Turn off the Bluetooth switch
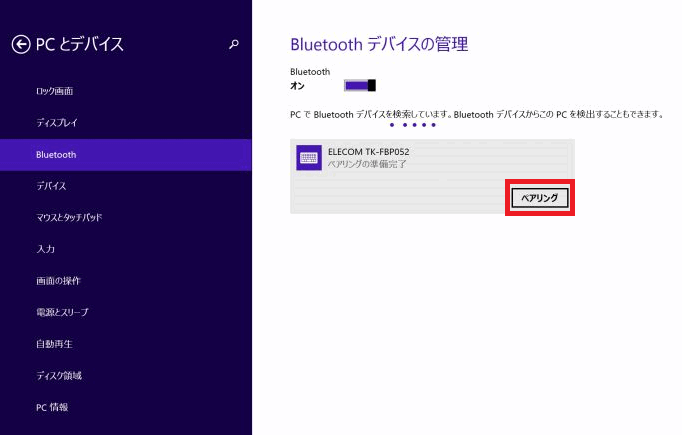The height and width of the screenshot is (435, 682). [360, 86]
